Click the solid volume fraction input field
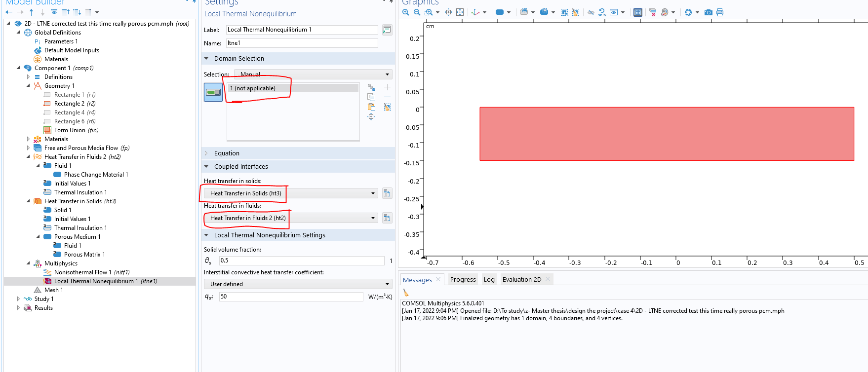The height and width of the screenshot is (372, 868). tap(301, 260)
